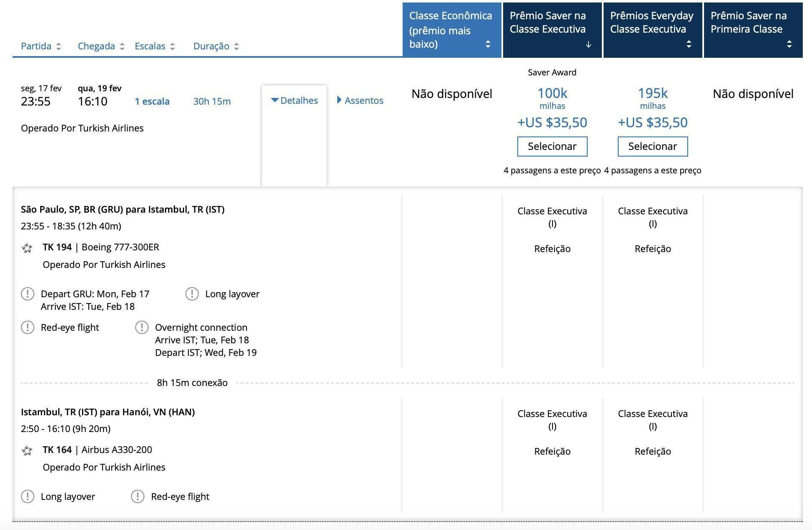Click warning icon beside Overnight connection
The image size is (812, 530).
[x=142, y=327]
